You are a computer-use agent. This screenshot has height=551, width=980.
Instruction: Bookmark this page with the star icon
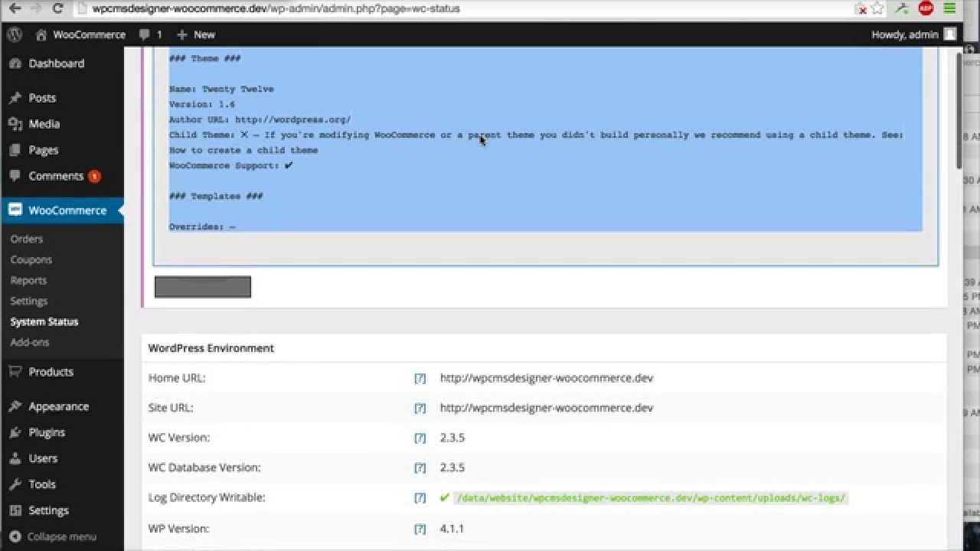pyautogui.click(x=877, y=8)
